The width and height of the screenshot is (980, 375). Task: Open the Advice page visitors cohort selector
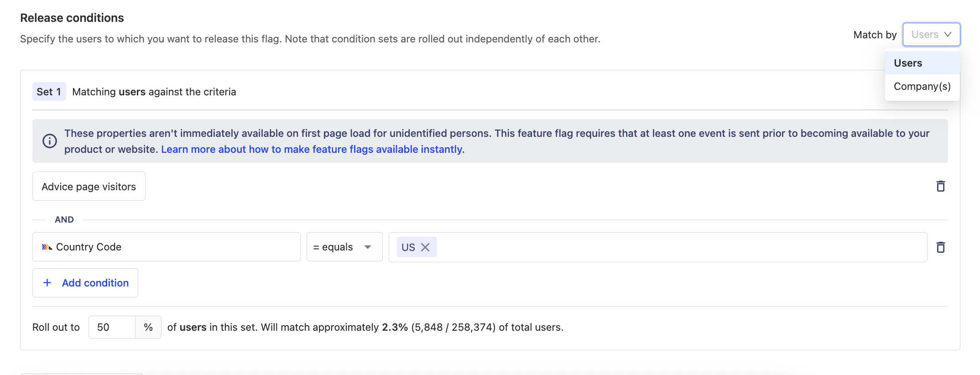pos(89,186)
